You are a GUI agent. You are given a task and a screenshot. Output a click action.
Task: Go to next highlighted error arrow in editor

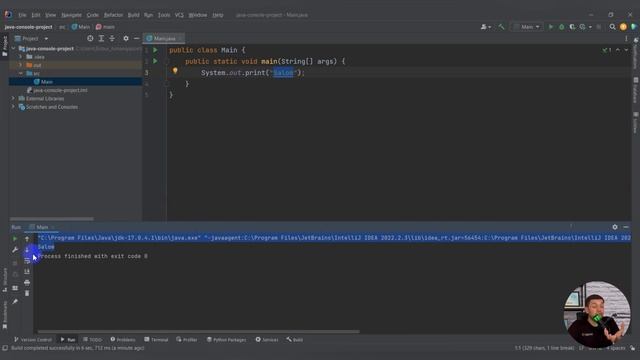[627, 50]
